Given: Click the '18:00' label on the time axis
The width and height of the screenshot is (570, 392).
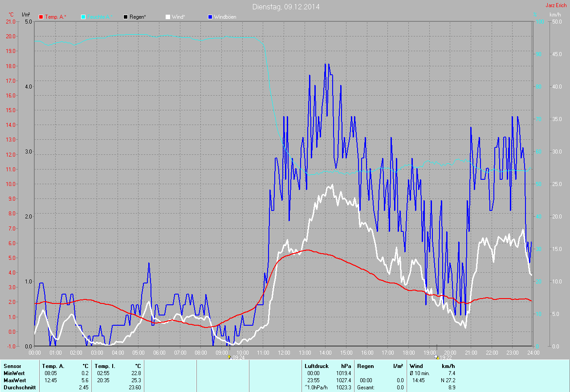Looking at the screenshot, I should [x=409, y=352].
